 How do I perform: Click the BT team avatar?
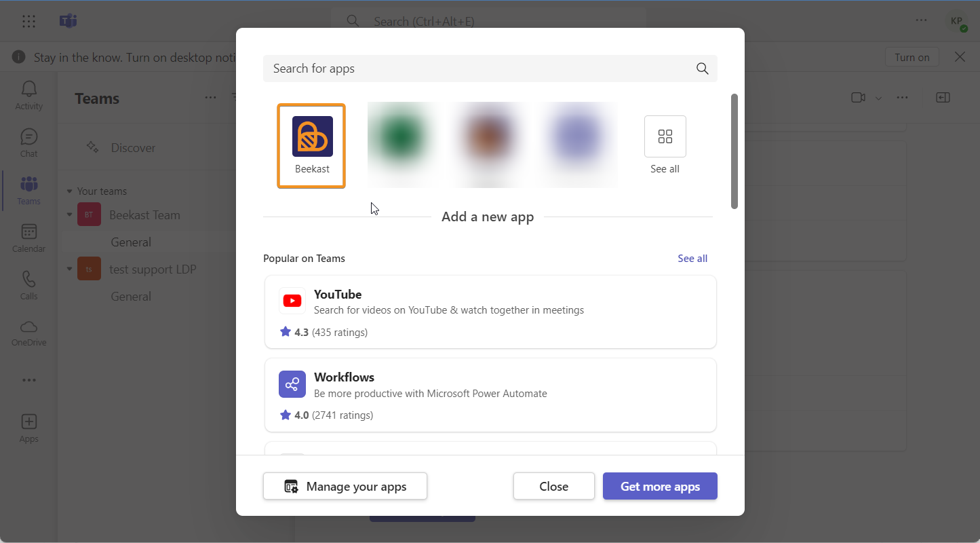tap(89, 214)
